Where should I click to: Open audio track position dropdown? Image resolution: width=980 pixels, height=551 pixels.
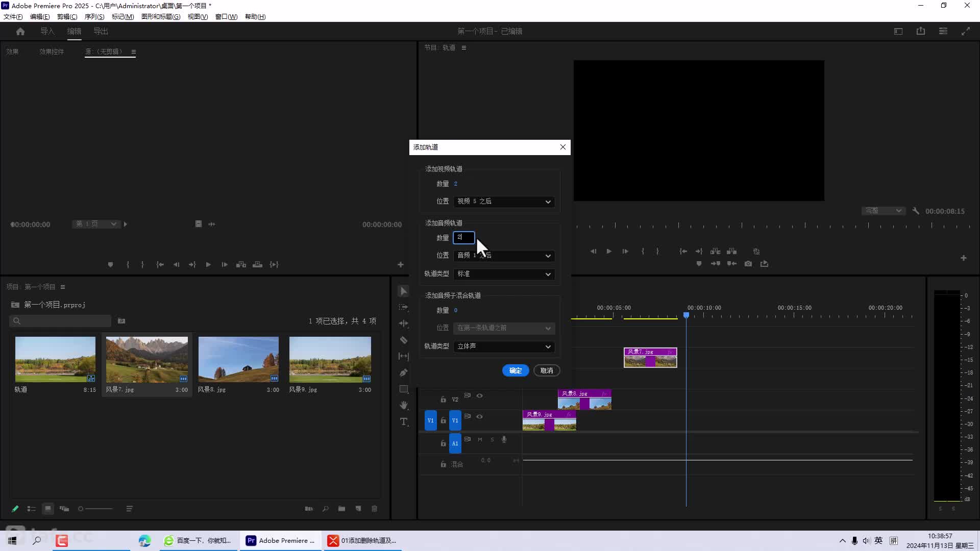tap(504, 256)
